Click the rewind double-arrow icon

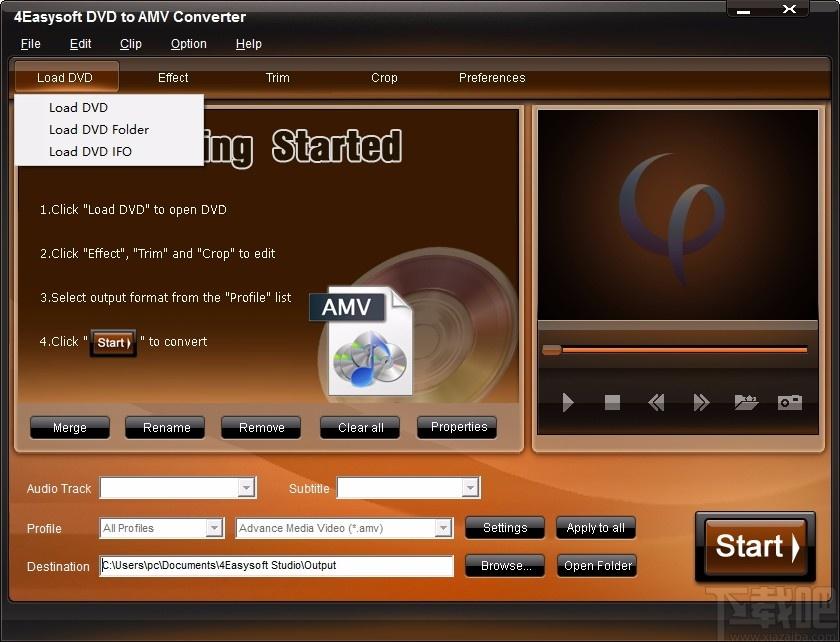(x=656, y=402)
